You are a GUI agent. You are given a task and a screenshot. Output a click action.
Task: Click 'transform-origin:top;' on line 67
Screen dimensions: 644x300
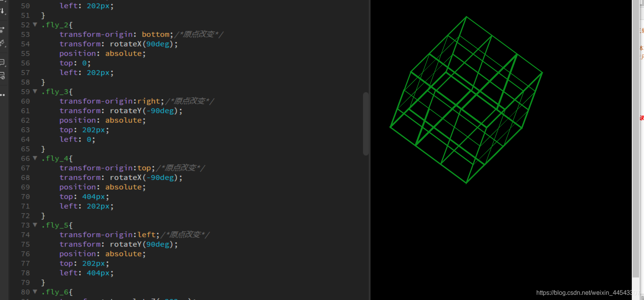pyautogui.click(x=107, y=168)
